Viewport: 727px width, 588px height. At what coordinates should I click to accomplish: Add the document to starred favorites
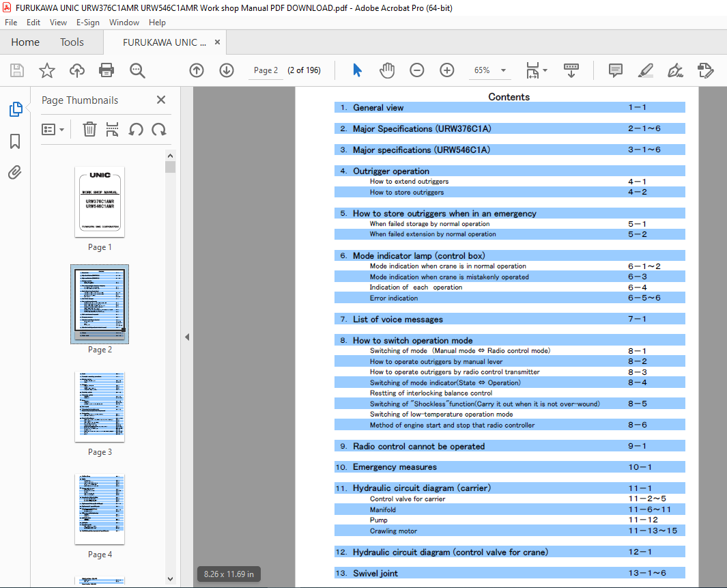[x=47, y=70]
